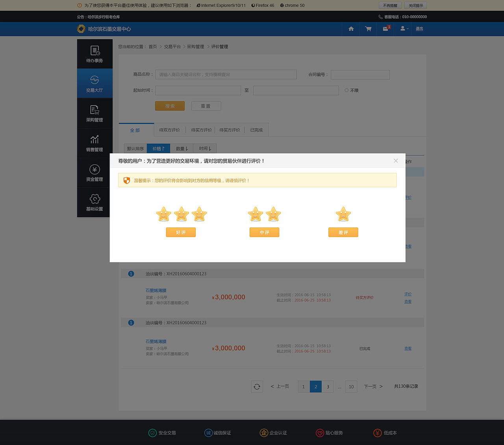
Task: Click the end date input field
Action: point(296,90)
